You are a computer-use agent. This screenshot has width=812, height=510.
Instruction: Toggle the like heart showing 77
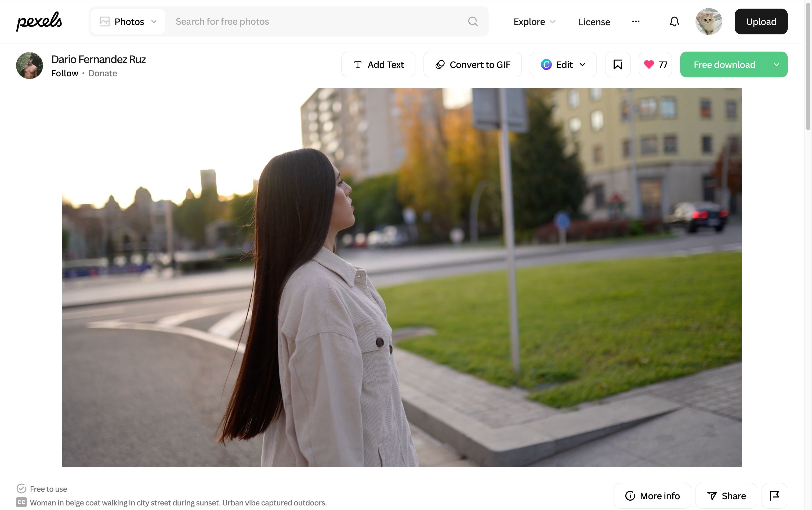[655, 64]
